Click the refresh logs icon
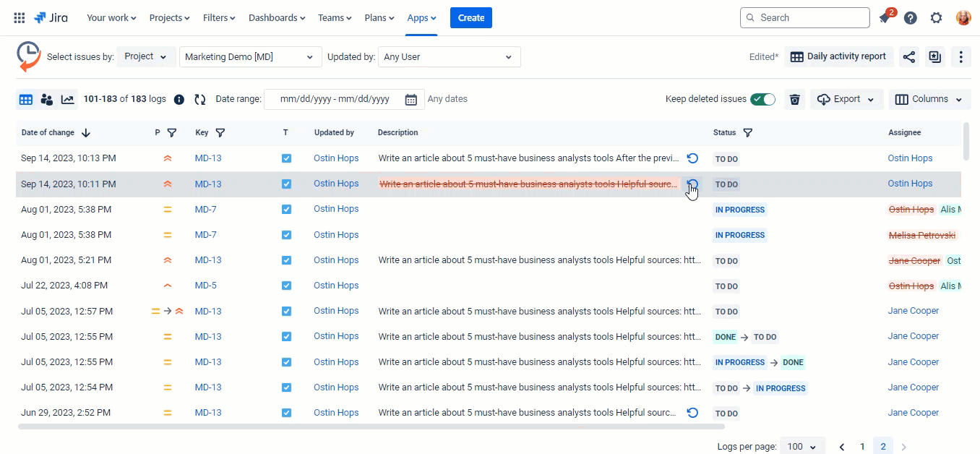 click(200, 100)
